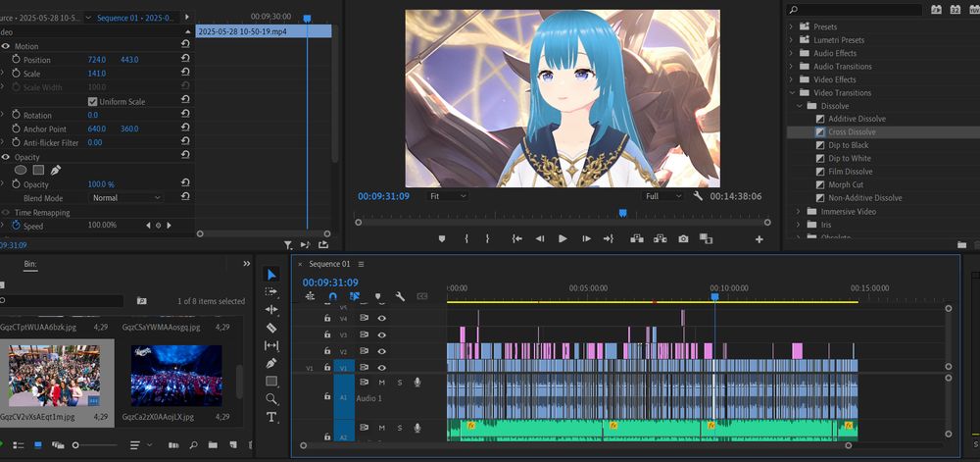The width and height of the screenshot is (980, 462).
Task: Collapse the Video Transitions folder
Action: [x=791, y=92]
